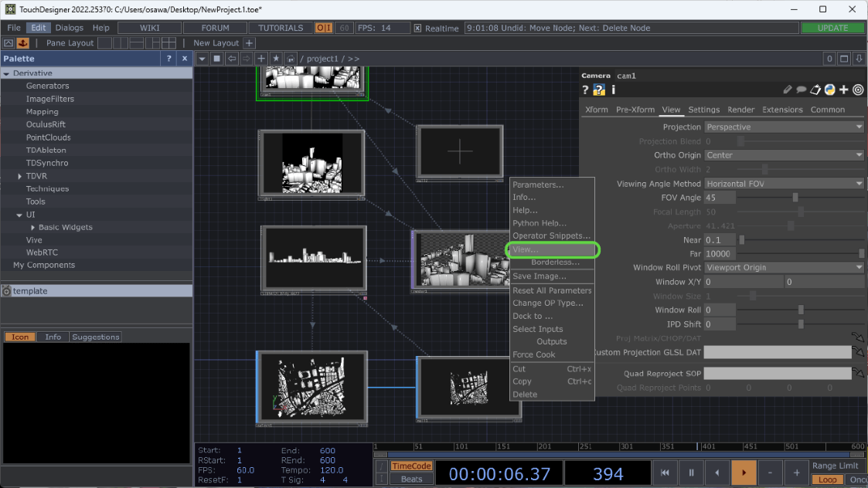Choose Reset All Parameters in context menu

[x=553, y=290]
